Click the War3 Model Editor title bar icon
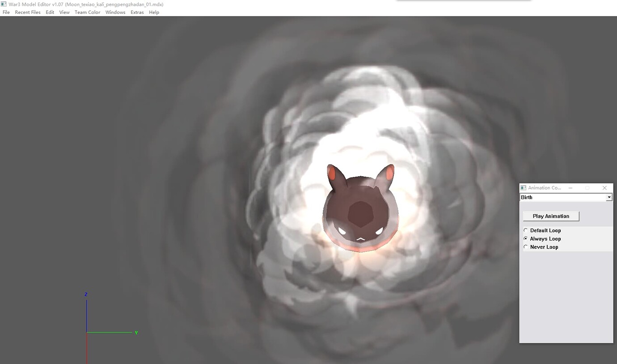617x364 pixels. (x=4, y=4)
